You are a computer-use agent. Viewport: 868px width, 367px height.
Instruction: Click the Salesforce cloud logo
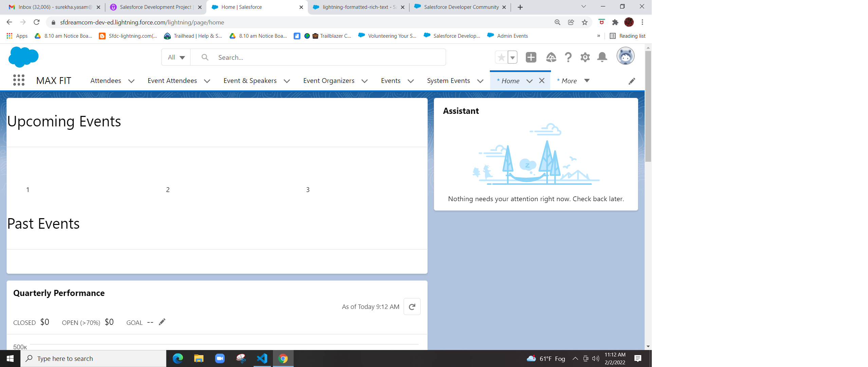coord(23,57)
